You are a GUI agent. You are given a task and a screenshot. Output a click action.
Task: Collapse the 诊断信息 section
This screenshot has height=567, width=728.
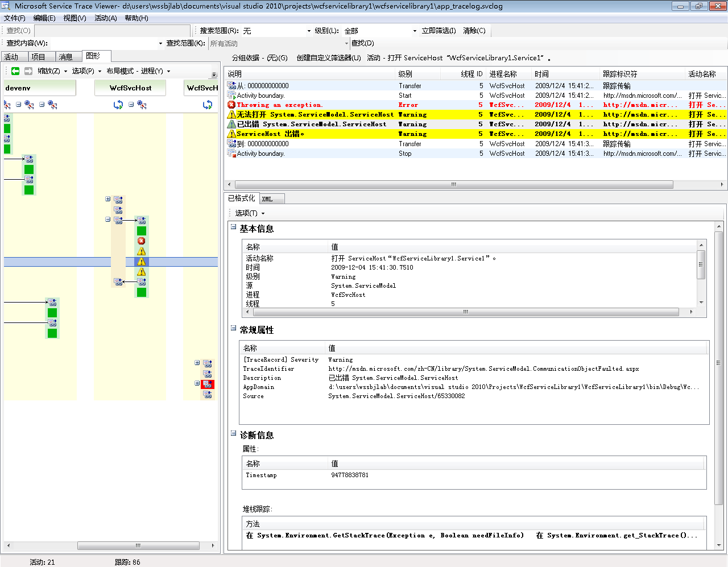pyautogui.click(x=233, y=433)
